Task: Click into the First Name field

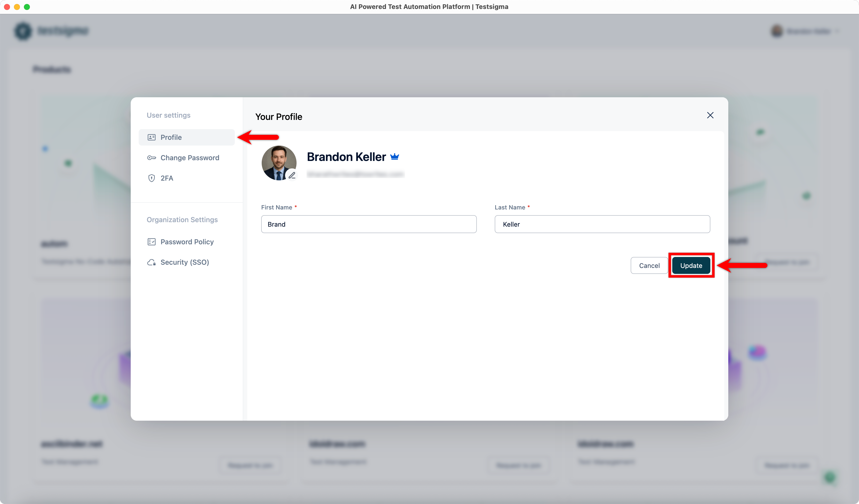Action: click(x=368, y=224)
